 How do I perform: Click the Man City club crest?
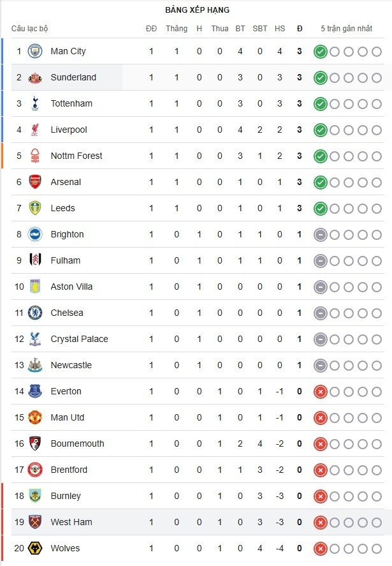(35, 51)
